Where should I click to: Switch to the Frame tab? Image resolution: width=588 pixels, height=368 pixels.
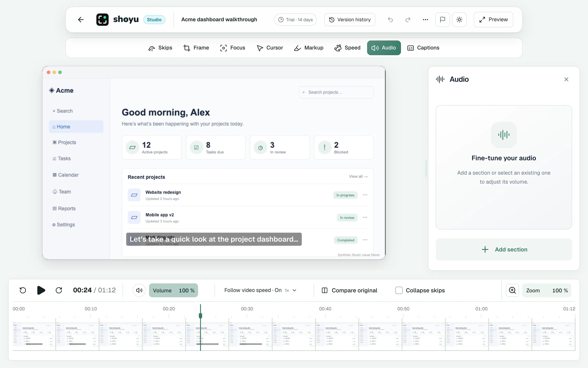pyautogui.click(x=196, y=48)
